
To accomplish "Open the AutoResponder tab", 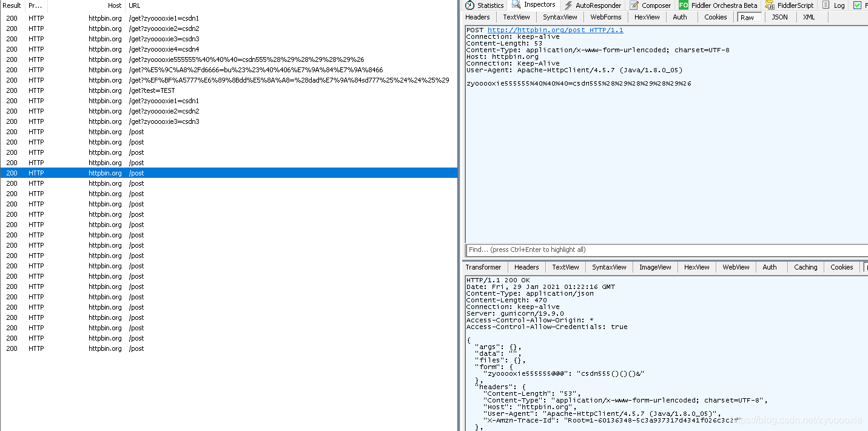I will [594, 5].
